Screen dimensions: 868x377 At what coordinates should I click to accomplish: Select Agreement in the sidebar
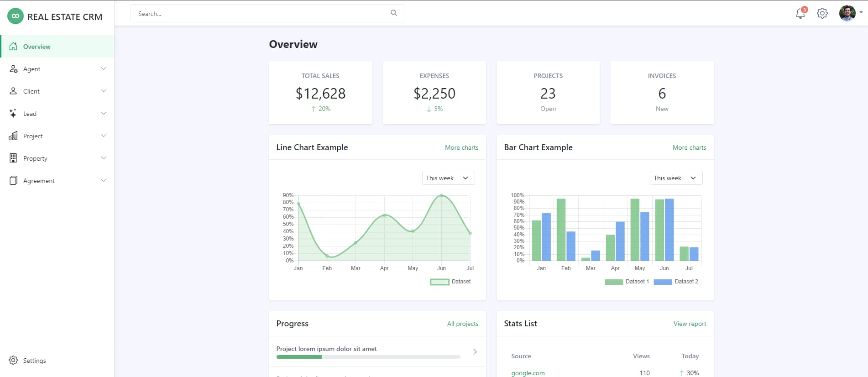(x=57, y=180)
